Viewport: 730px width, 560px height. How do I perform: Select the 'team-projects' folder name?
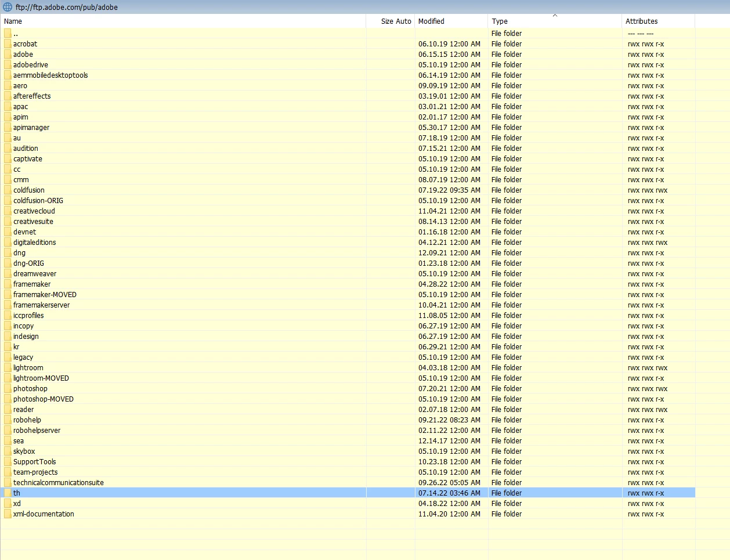(35, 472)
